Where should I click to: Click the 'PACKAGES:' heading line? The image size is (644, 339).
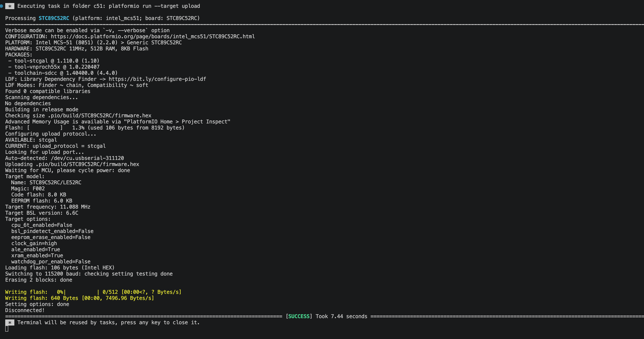coord(19,55)
